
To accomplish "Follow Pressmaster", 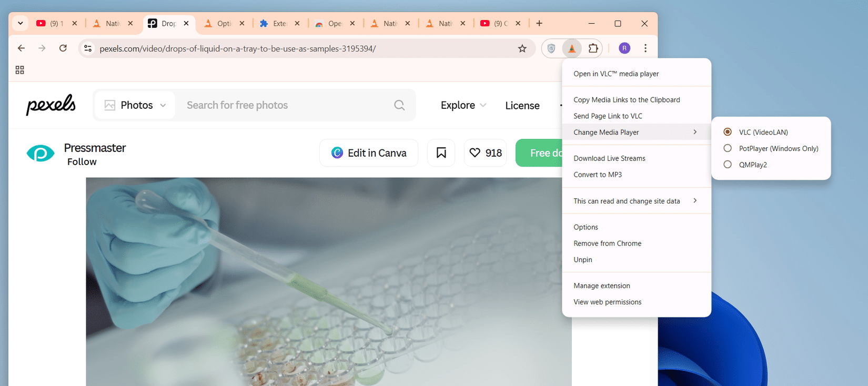I will click(82, 162).
